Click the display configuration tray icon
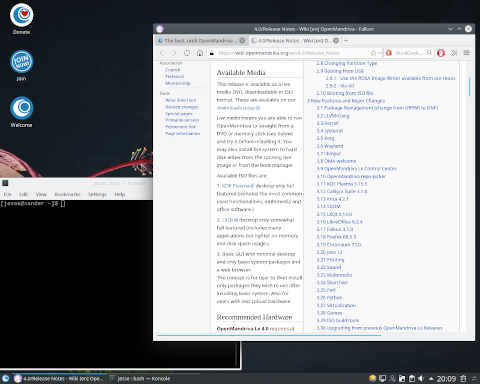 383,378
